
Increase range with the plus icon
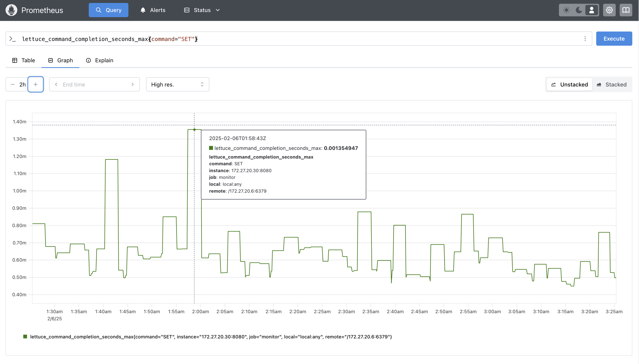click(35, 84)
